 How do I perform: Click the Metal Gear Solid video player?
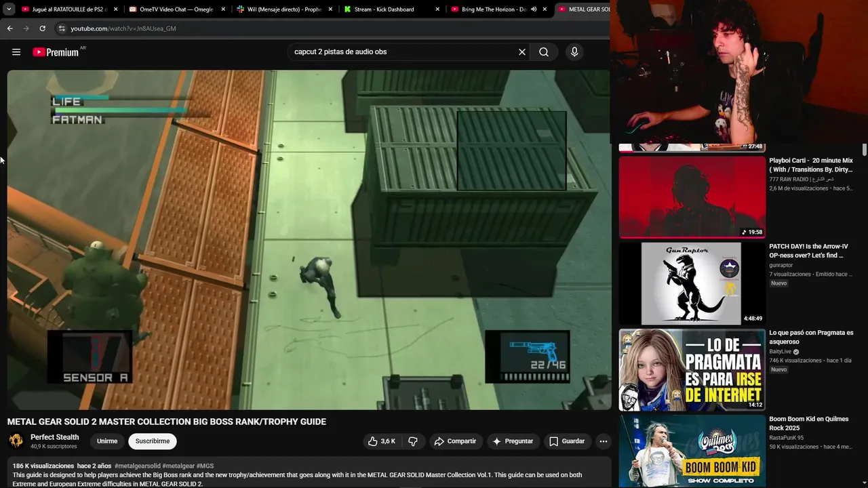pyautogui.click(x=309, y=239)
